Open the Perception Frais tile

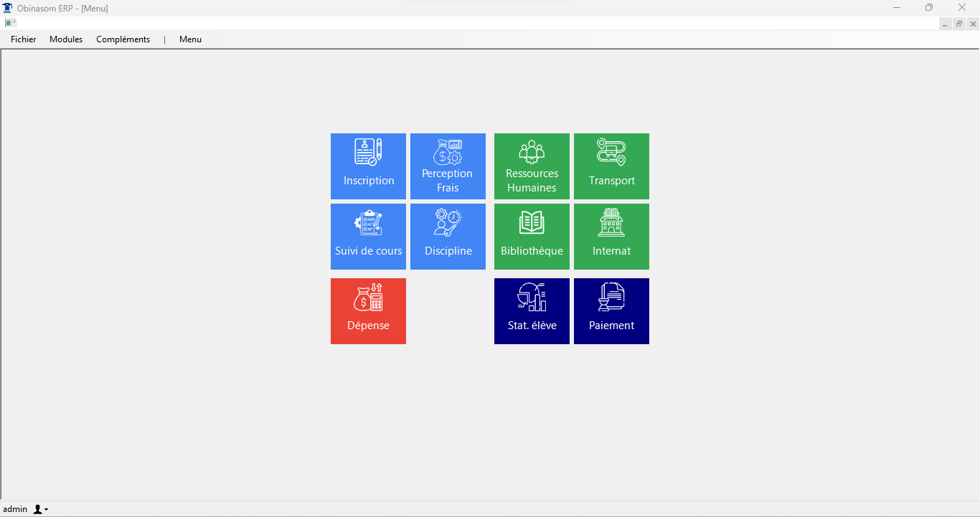pyautogui.click(x=448, y=166)
